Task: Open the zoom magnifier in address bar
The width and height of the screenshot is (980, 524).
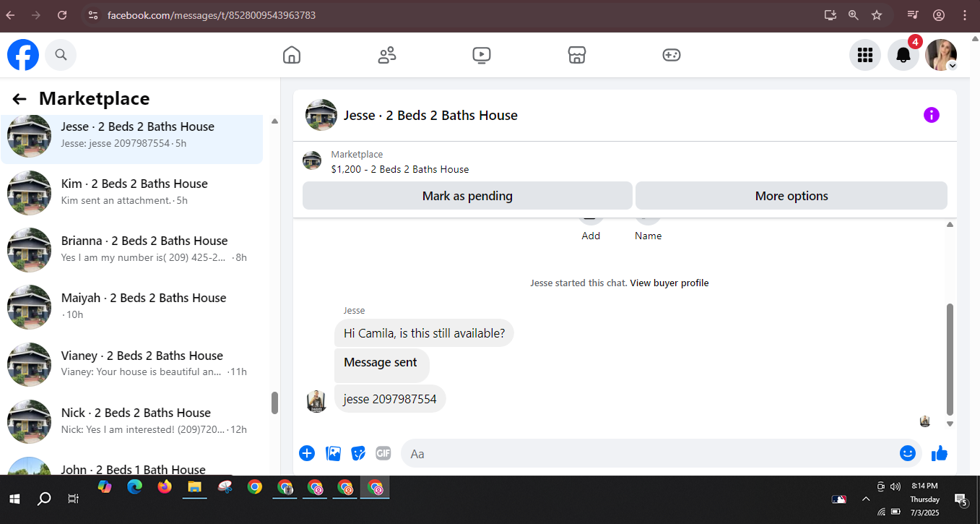Action: [854, 15]
